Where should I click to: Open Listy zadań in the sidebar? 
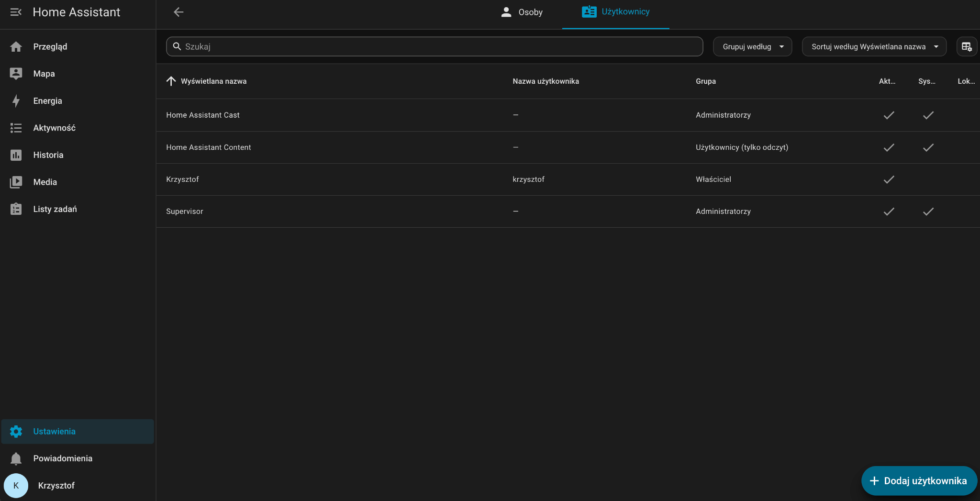pos(78,209)
